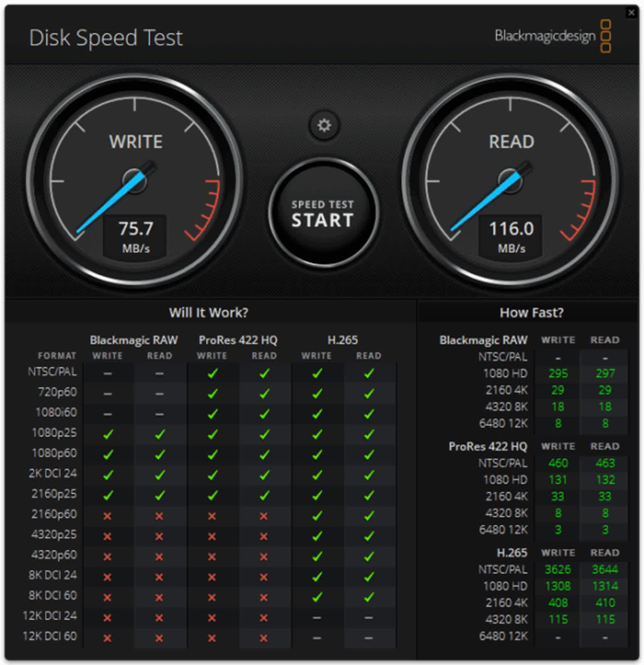Click the H.265 heading in How Fast
Screen dimensions: 644x665
click(512, 553)
